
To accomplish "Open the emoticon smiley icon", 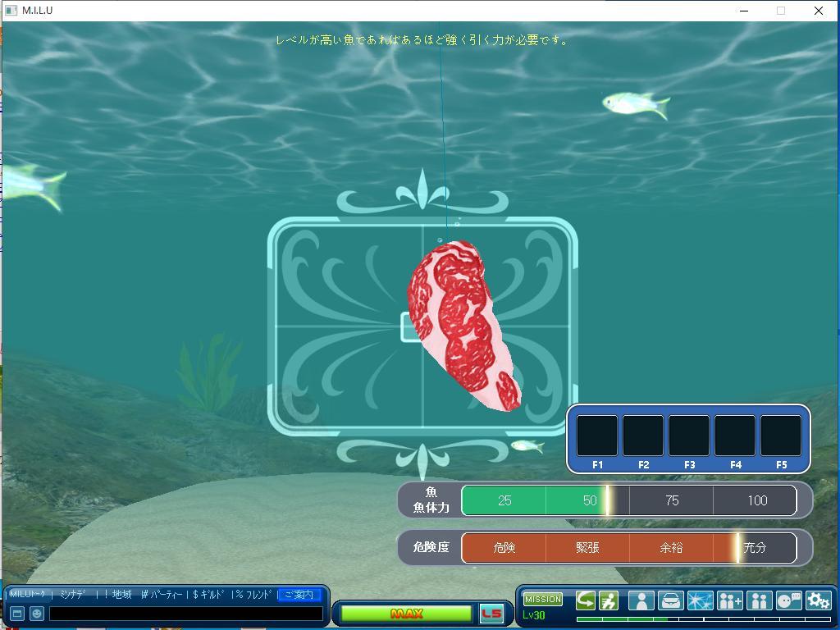I will pos(36,614).
